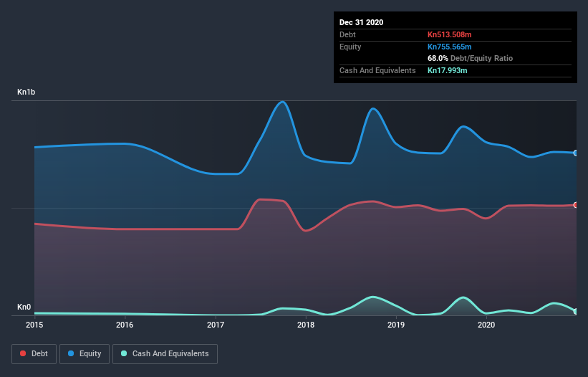Image resolution: width=588 pixels, height=377 pixels.
Task: Click the Equity line peak in late 2018
Action: 372,109
